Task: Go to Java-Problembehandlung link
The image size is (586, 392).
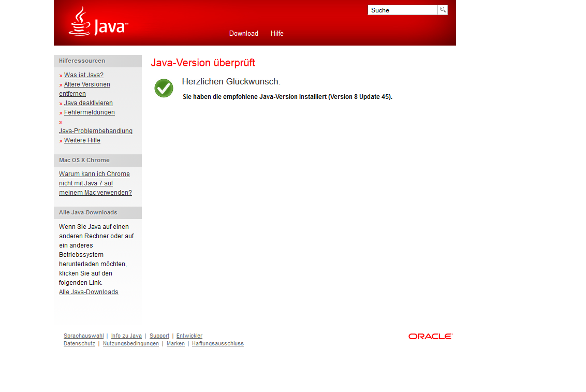Action: pos(96,131)
